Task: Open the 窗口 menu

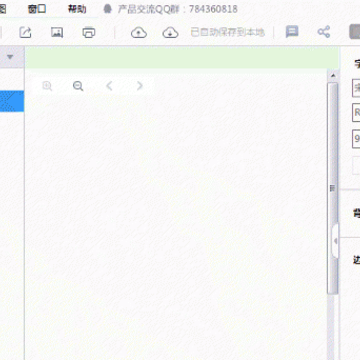Action: click(37, 9)
